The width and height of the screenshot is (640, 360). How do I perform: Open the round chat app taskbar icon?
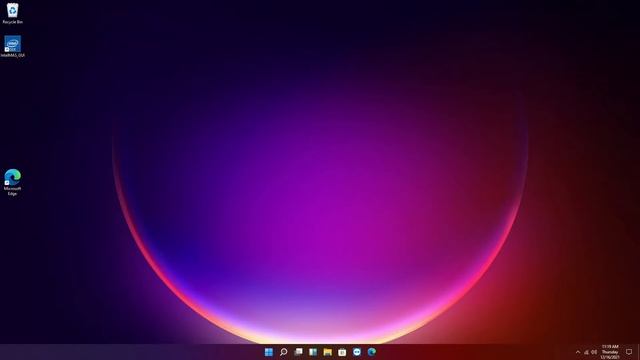(x=357, y=352)
